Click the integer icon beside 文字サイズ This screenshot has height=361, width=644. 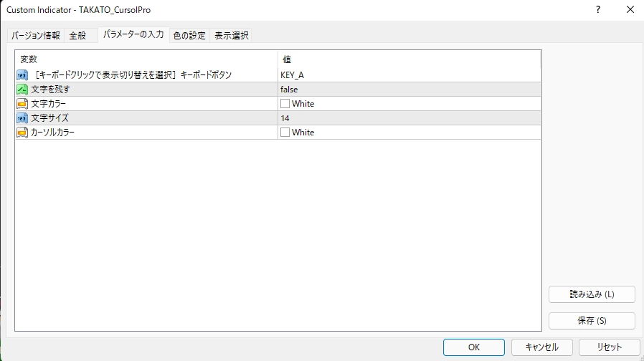[22, 117]
